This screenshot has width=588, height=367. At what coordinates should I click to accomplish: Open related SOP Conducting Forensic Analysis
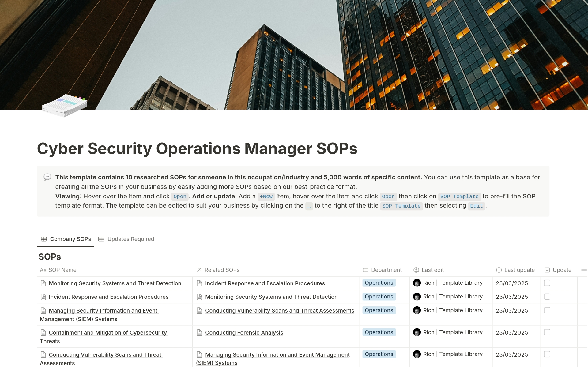coord(244,333)
